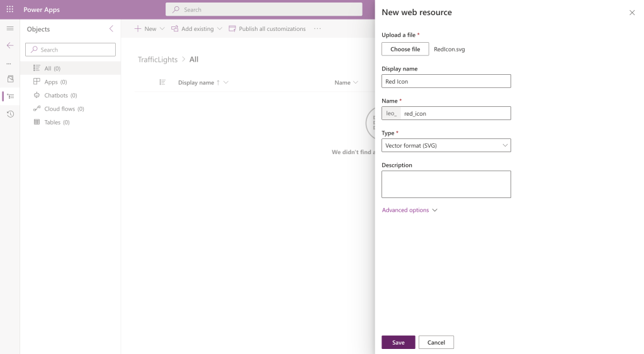Click the Description text area
Viewport: 644px width, 354px height.
(x=446, y=184)
